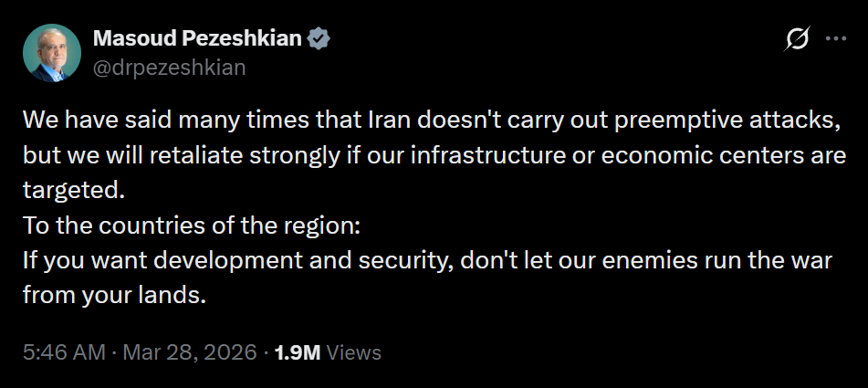Open the three-dot More options menu
This screenshot has width=868, height=388.
pos(836,39)
